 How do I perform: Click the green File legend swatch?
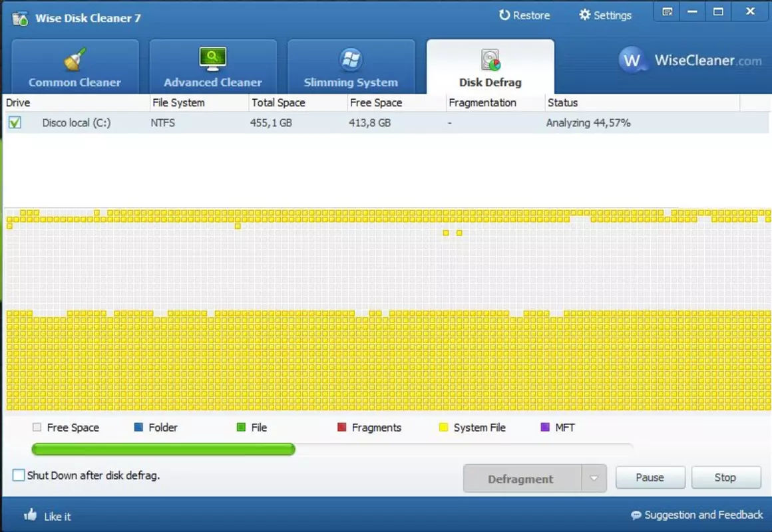pos(241,427)
